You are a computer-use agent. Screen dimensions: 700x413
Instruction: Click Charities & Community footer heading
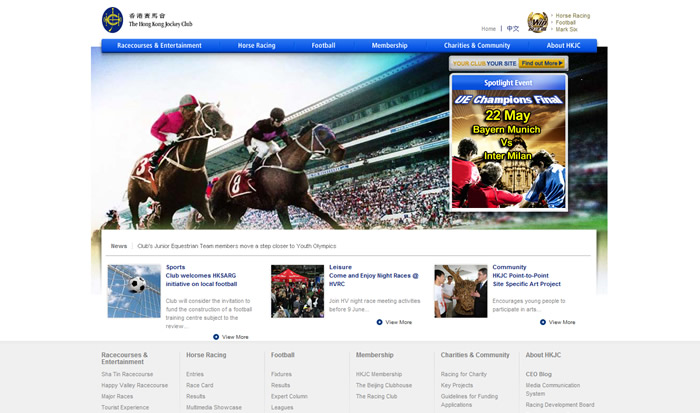click(x=475, y=355)
